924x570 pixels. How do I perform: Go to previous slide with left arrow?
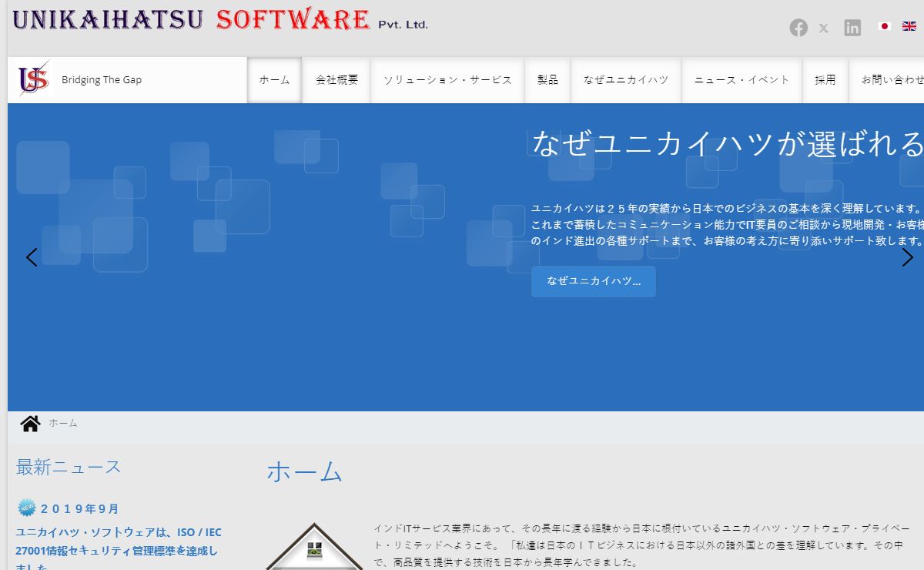32,257
